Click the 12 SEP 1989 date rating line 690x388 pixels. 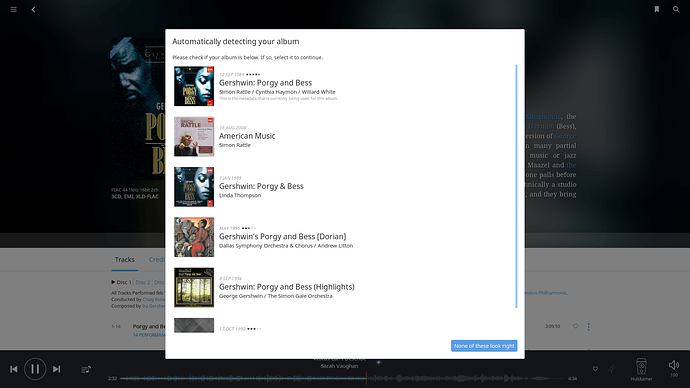(240, 74)
